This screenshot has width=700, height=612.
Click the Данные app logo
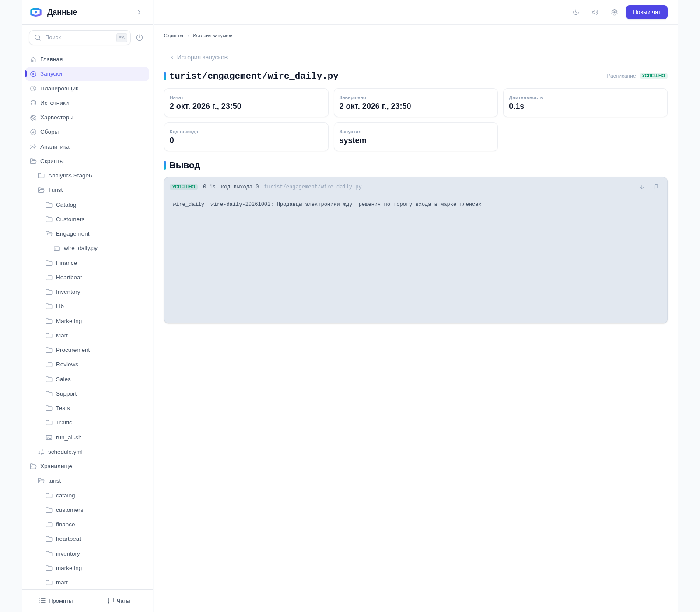(36, 12)
